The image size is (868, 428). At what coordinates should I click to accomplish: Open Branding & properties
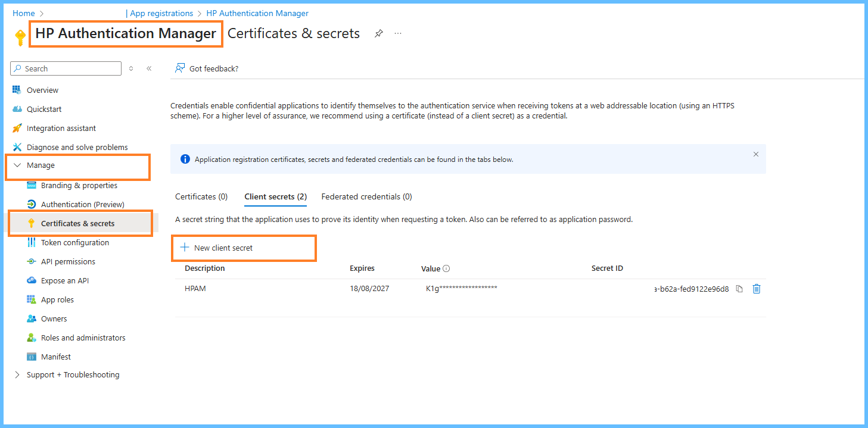[79, 185]
